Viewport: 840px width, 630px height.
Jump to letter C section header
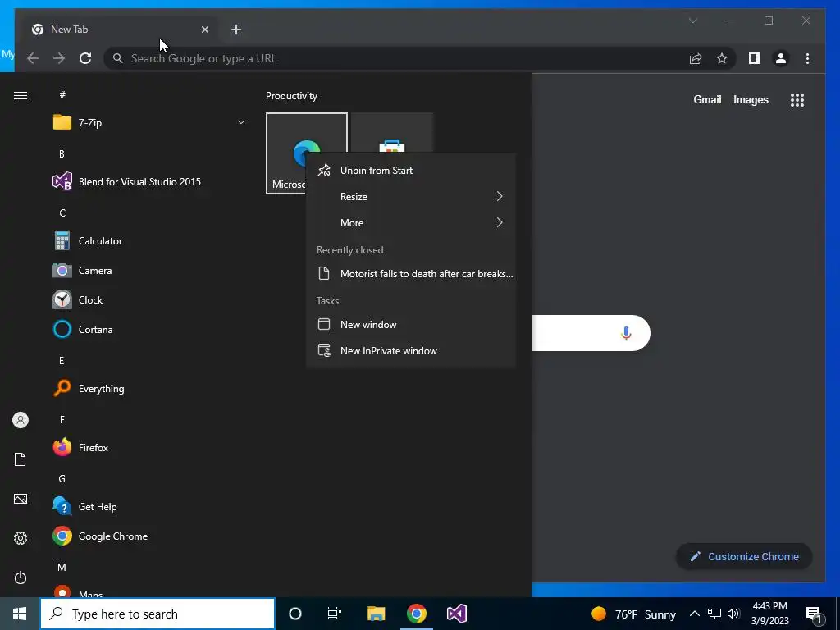(x=62, y=213)
